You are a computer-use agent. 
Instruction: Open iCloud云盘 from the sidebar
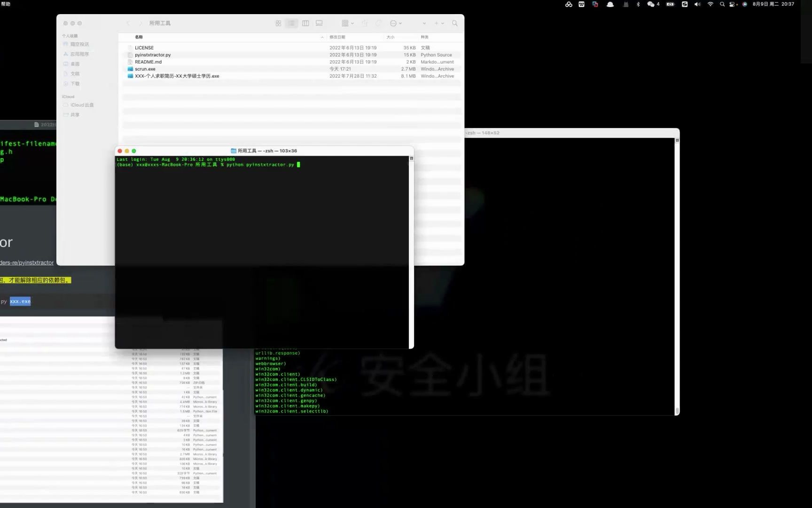[82, 104]
